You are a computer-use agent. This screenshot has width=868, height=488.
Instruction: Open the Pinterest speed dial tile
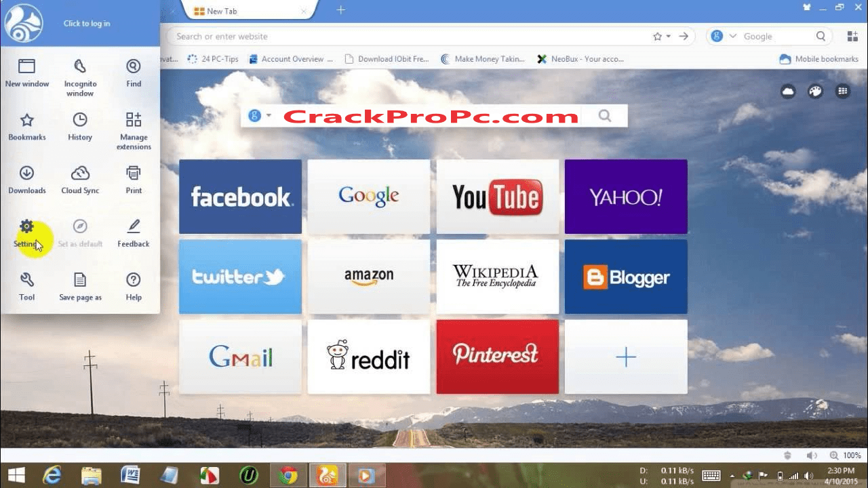(498, 357)
